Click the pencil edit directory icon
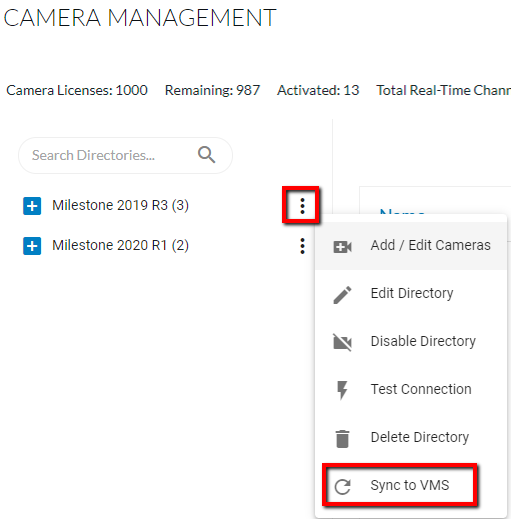Viewport: 511px width, 519px height. click(342, 295)
